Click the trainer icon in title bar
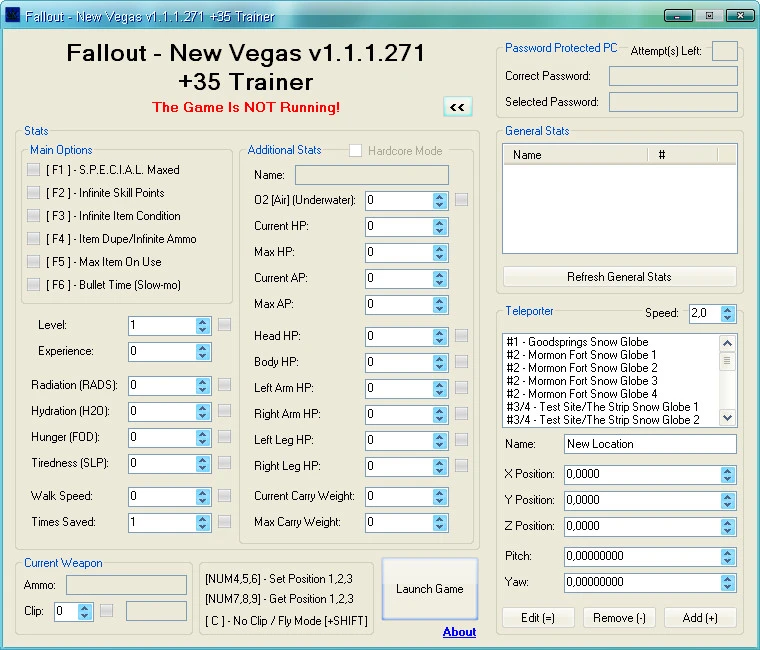Screen dimensions: 760x650 tap(12, 16)
